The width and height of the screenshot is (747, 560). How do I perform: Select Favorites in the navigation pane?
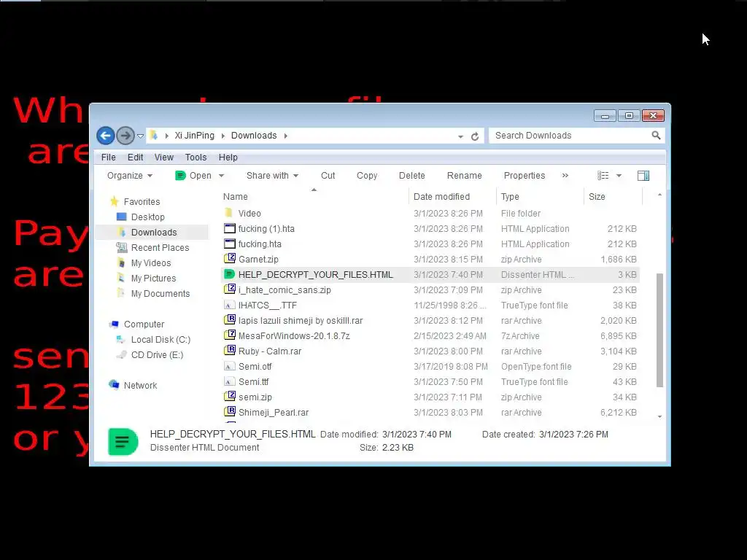click(142, 202)
